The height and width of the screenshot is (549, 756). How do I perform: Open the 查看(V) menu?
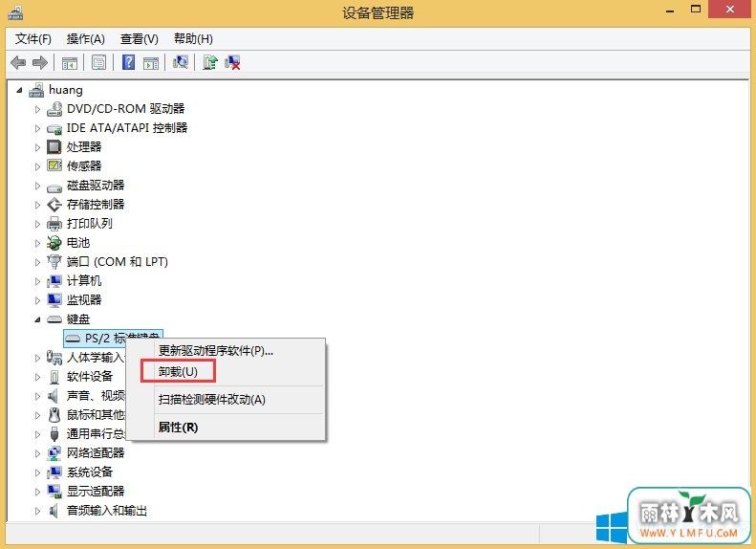tap(139, 38)
